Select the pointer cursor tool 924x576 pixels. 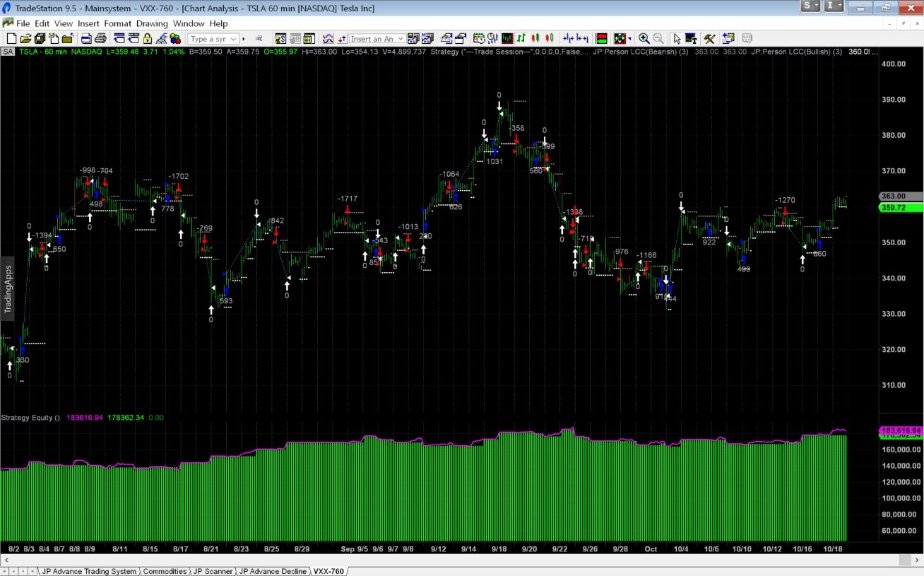pos(676,39)
